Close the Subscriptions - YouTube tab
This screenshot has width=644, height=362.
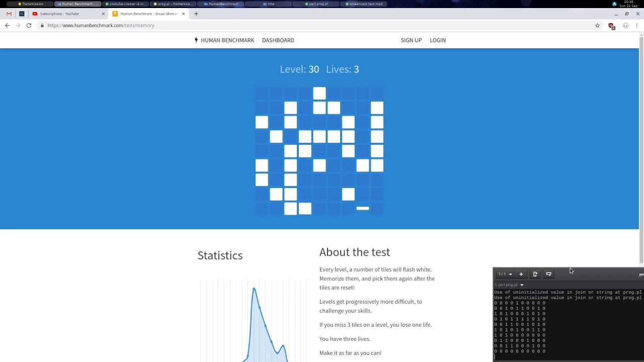tap(103, 14)
